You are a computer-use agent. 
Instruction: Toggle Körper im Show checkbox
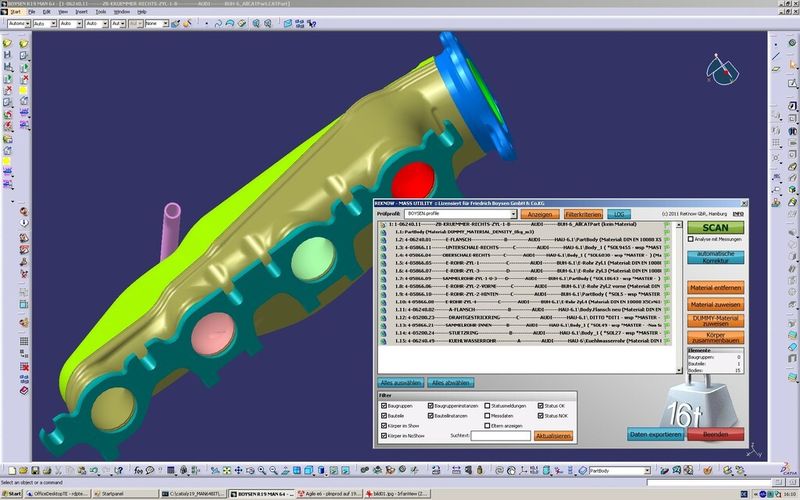tap(384, 426)
